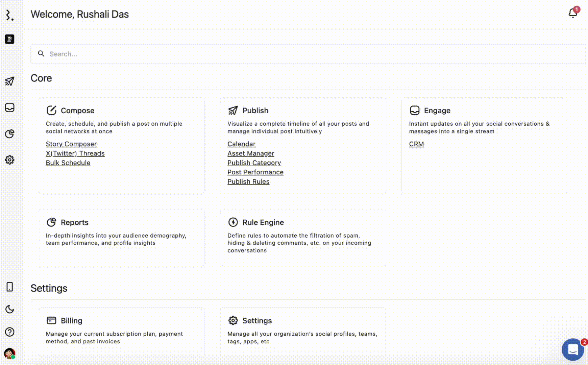
Task: Open Reports pie chart sidebar icon
Action: [x=10, y=134]
